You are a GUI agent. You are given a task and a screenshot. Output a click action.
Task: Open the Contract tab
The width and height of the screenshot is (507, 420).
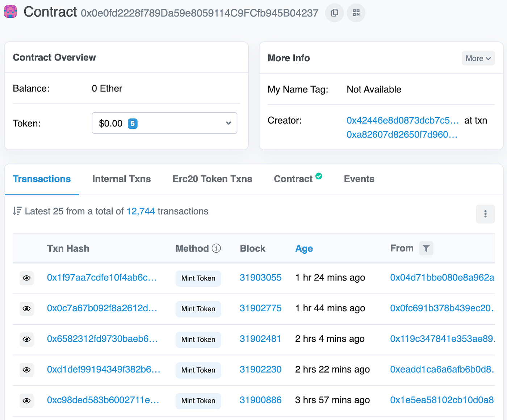tap(293, 179)
